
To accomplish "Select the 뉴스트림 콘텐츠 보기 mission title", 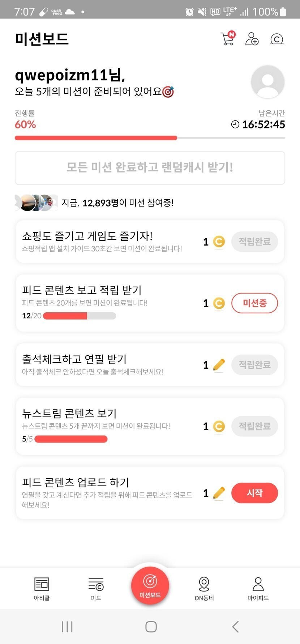I will coord(69,413).
